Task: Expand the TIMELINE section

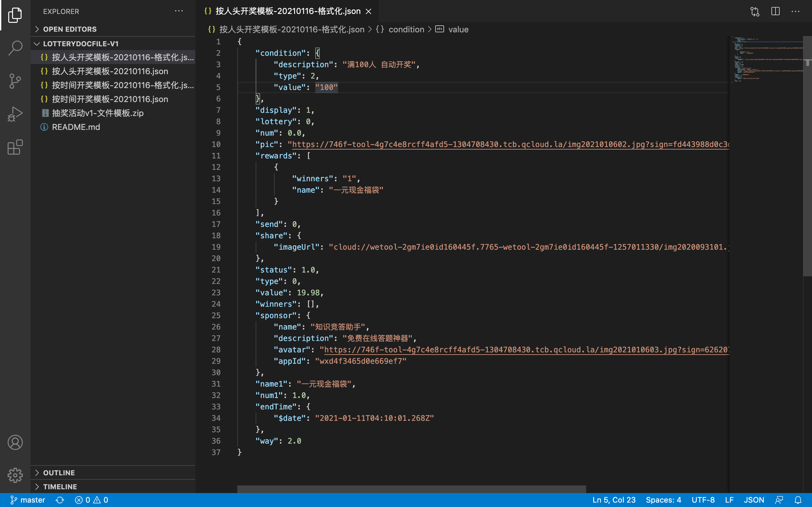Action: 60,486
